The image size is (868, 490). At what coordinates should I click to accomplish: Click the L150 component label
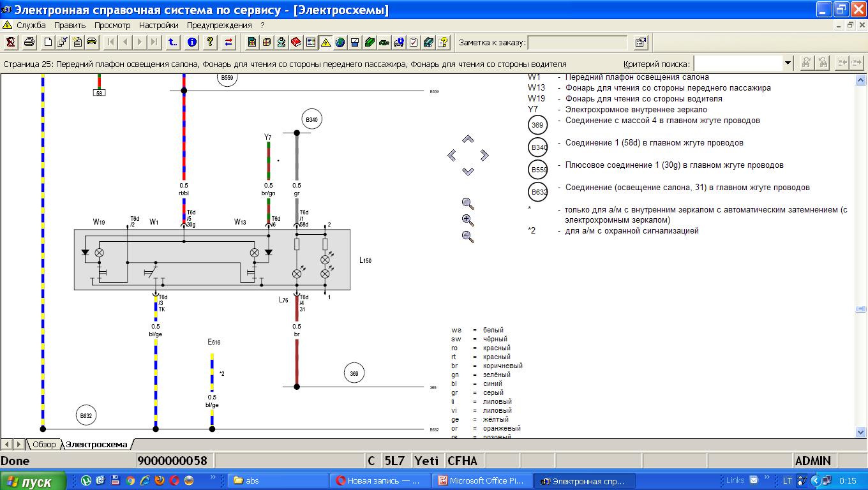365,260
